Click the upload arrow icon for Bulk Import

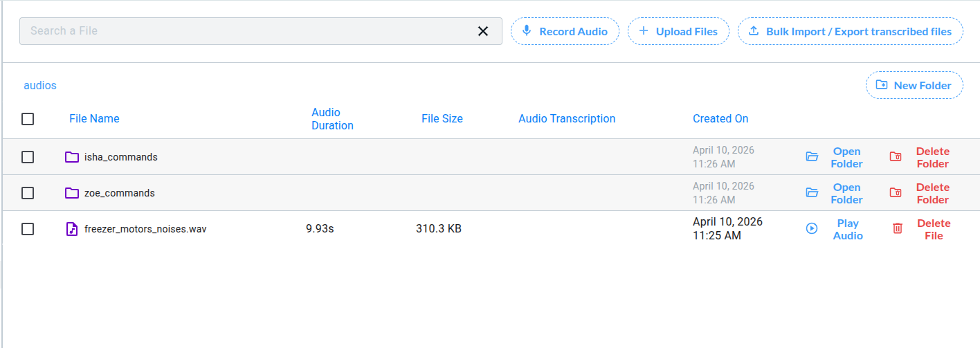tap(753, 31)
